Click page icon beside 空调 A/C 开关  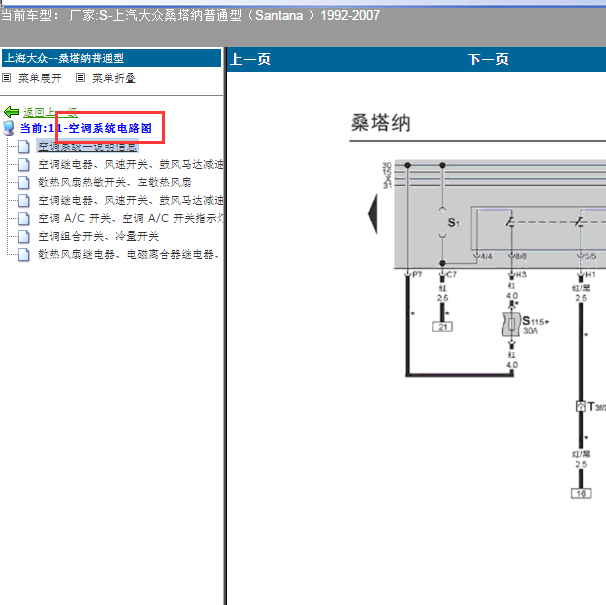click(24, 218)
